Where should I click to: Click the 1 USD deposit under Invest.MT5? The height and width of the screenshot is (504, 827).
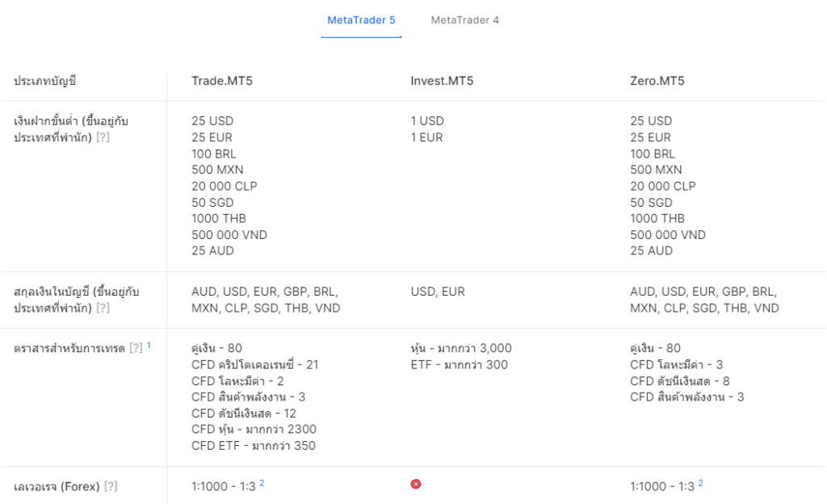428,120
